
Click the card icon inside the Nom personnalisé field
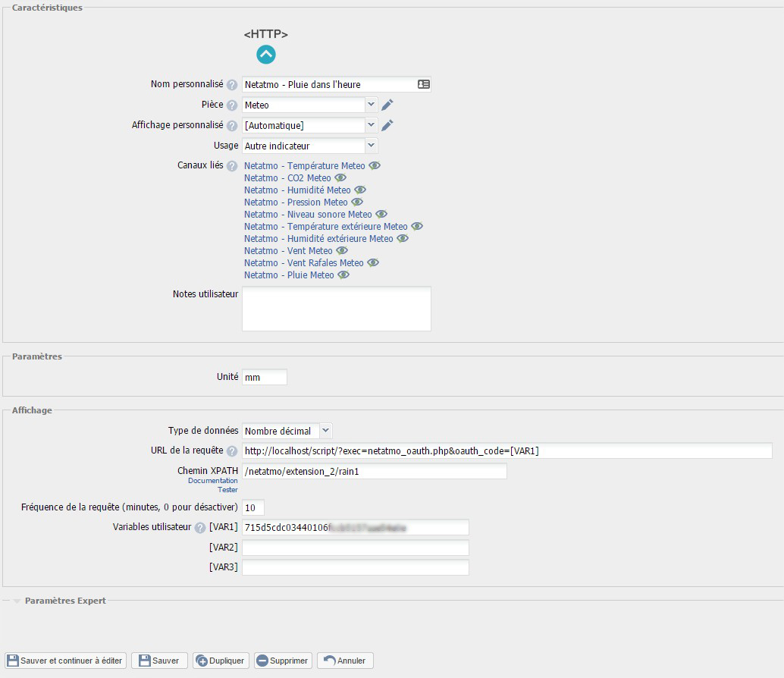coord(423,85)
